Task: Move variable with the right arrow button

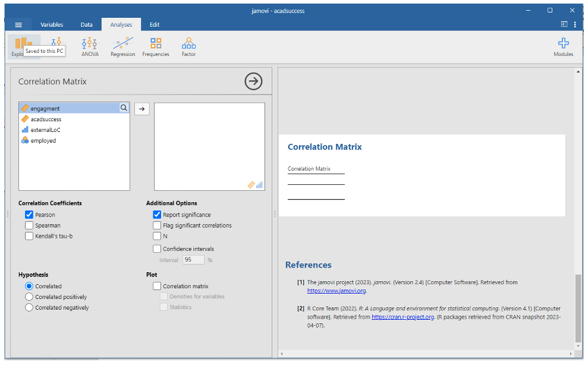Action: pos(142,109)
